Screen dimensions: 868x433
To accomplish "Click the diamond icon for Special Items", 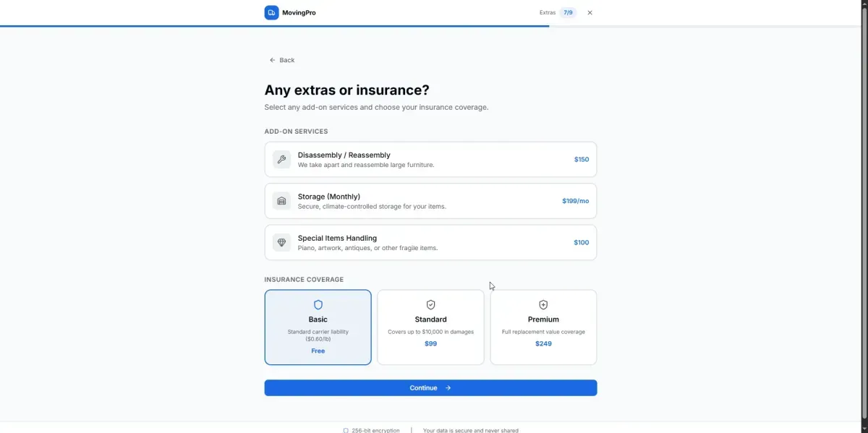I will point(281,242).
